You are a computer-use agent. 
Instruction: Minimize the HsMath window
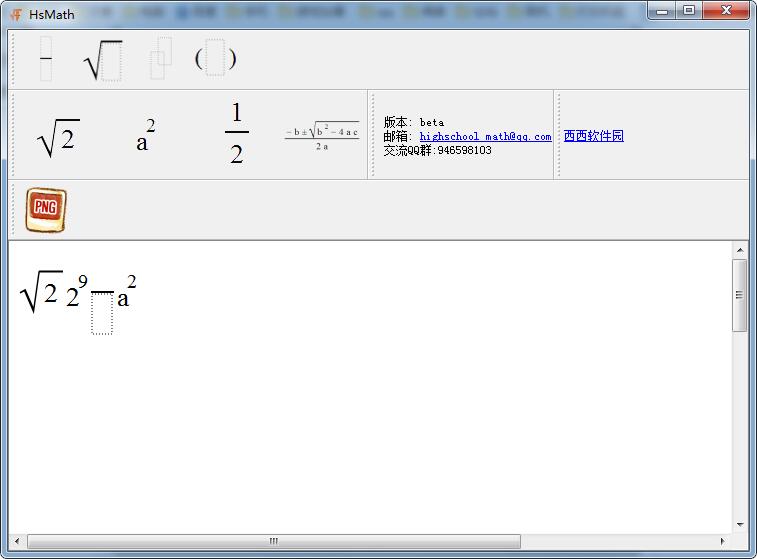[x=662, y=11]
